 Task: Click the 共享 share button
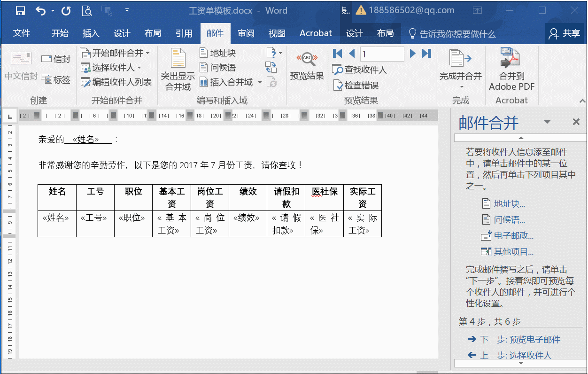(x=565, y=33)
